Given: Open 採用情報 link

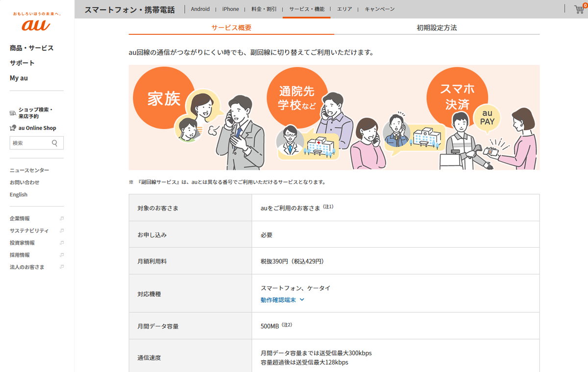Looking at the screenshot, I should (20, 255).
